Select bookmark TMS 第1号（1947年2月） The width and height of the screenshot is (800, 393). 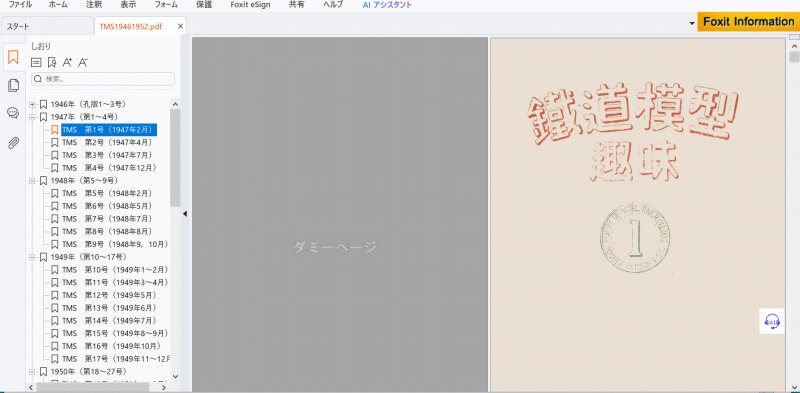(x=109, y=130)
